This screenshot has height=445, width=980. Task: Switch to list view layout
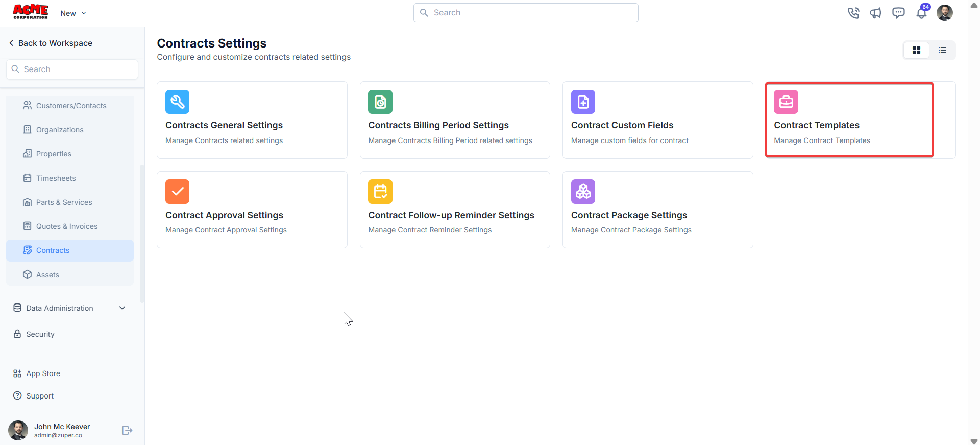942,50
